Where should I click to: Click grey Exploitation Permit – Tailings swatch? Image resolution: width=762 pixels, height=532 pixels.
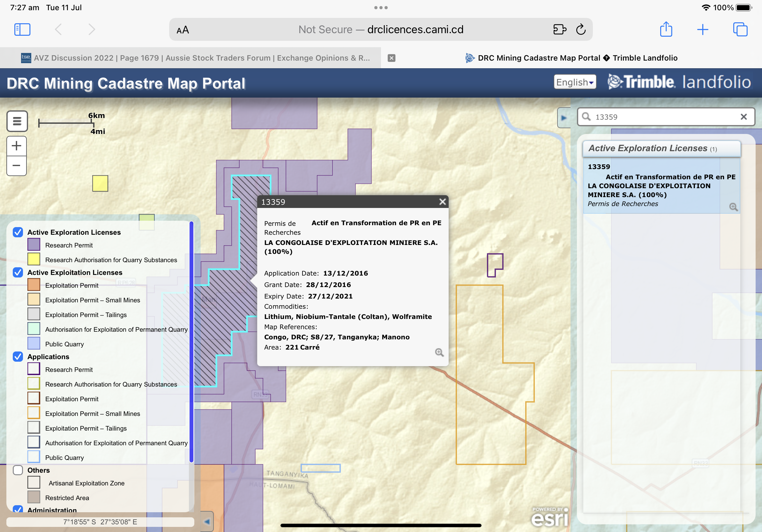34,314
